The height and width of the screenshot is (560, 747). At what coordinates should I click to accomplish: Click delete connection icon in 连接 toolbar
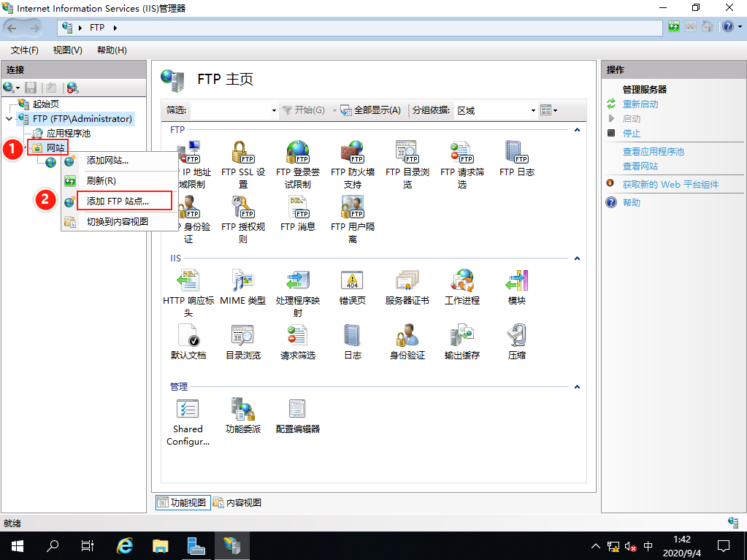(72, 88)
